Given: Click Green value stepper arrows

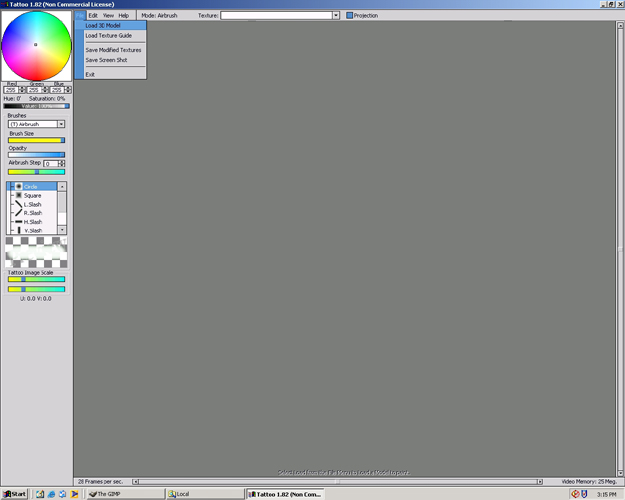Looking at the screenshot, I should pos(45,90).
